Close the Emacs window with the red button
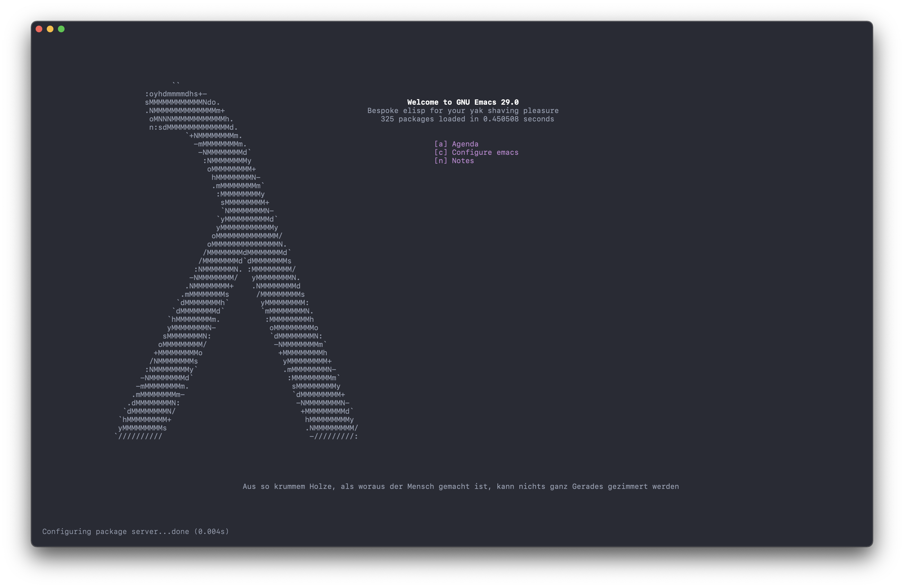 tap(39, 29)
